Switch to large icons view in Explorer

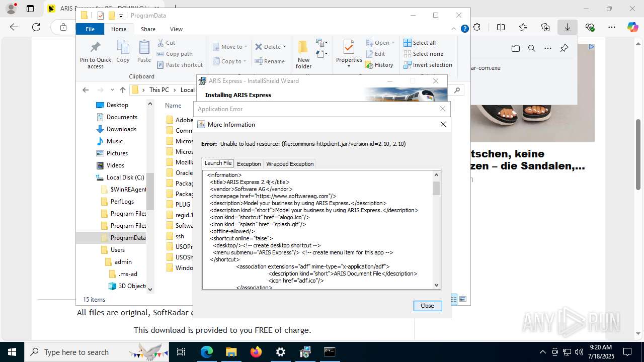point(463,299)
